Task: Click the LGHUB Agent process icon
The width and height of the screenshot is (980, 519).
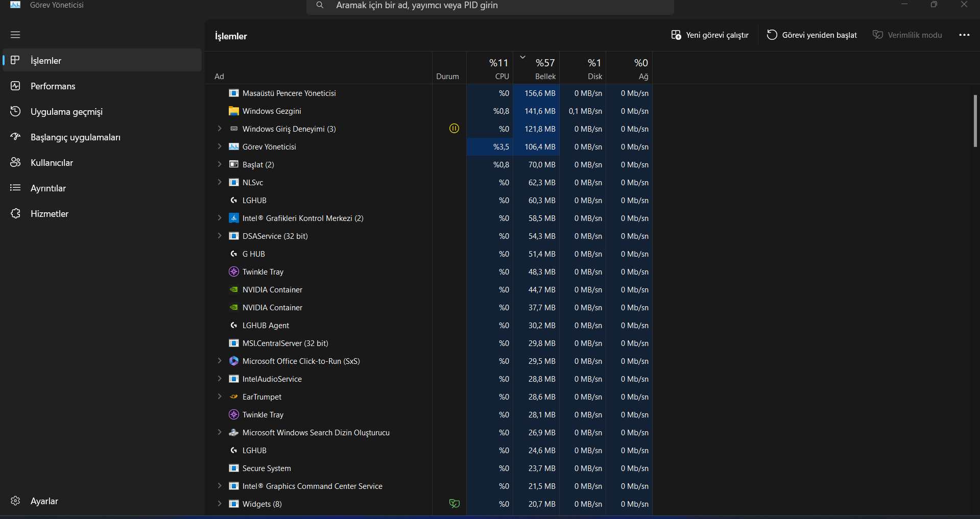Action: pyautogui.click(x=234, y=325)
